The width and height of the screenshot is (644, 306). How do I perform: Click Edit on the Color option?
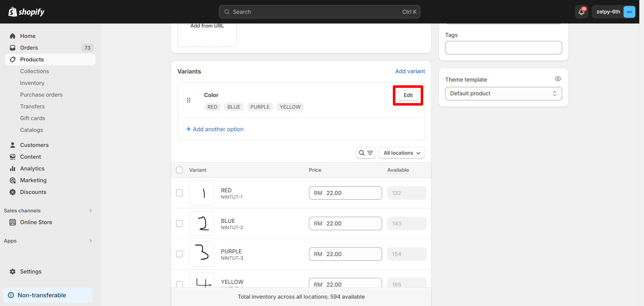[408, 95]
